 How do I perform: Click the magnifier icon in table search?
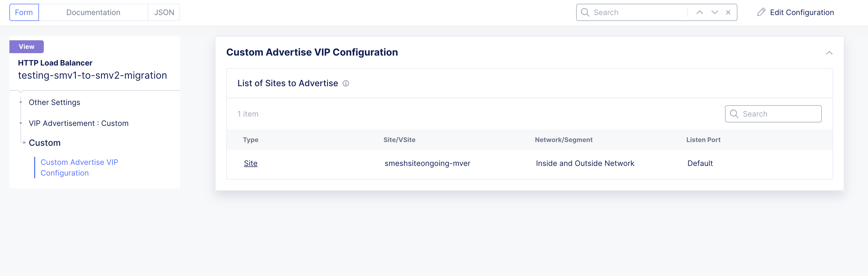(x=734, y=114)
